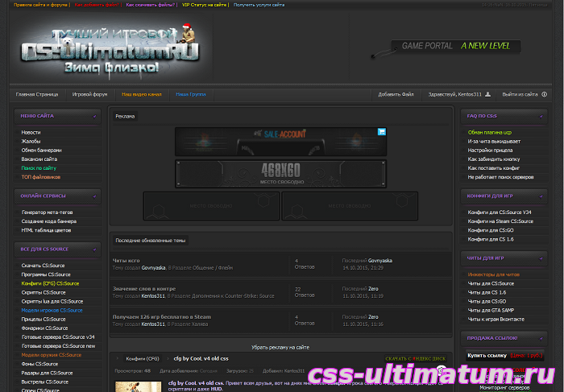
Task: Open Конфиги для CS:GO link
Action: pos(491,230)
